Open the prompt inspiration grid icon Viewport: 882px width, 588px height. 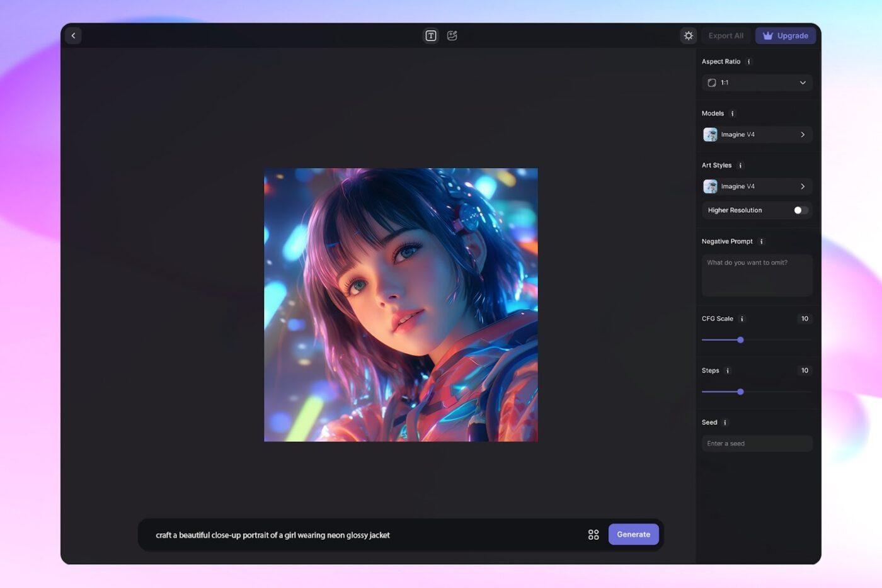point(593,534)
